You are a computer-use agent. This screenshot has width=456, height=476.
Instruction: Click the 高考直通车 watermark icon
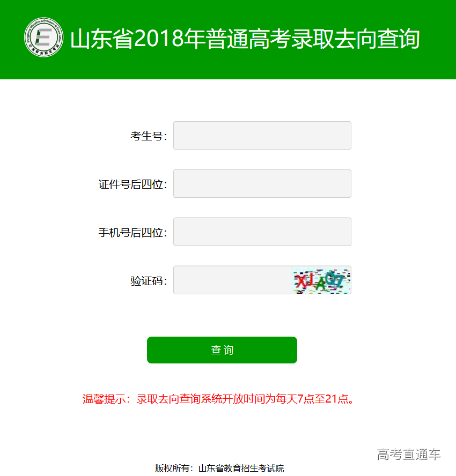coord(409,453)
